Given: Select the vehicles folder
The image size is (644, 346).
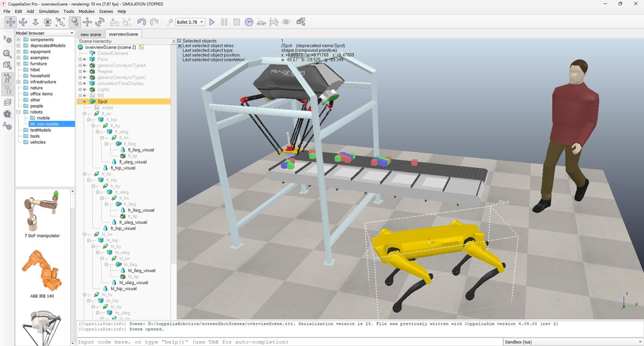Looking at the screenshot, I should (x=38, y=142).
